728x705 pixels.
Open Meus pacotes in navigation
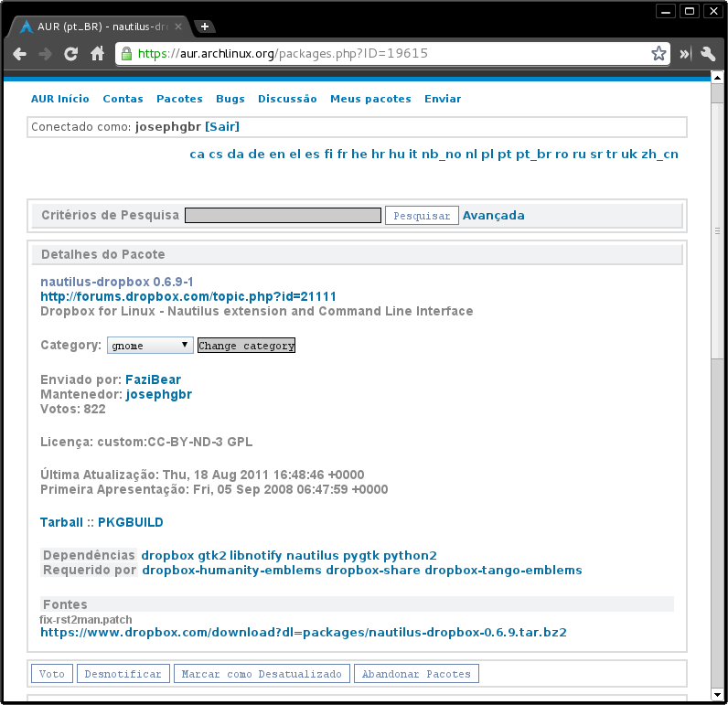(x=370, y=99)
